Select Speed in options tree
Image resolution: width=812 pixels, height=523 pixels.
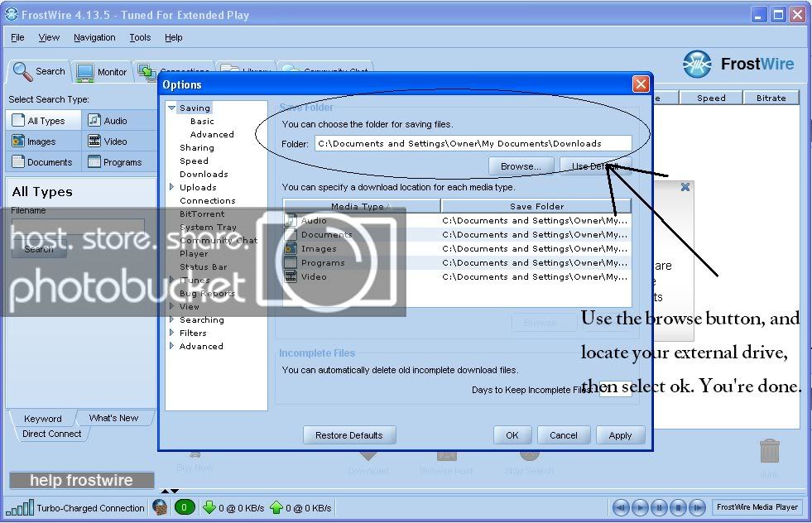[x=195, y=161]
